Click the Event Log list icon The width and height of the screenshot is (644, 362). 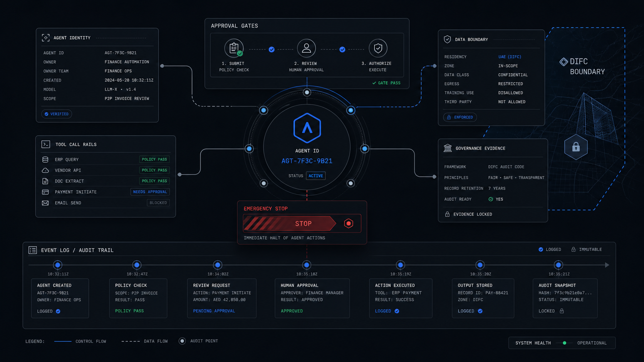[x=33, y=250]
